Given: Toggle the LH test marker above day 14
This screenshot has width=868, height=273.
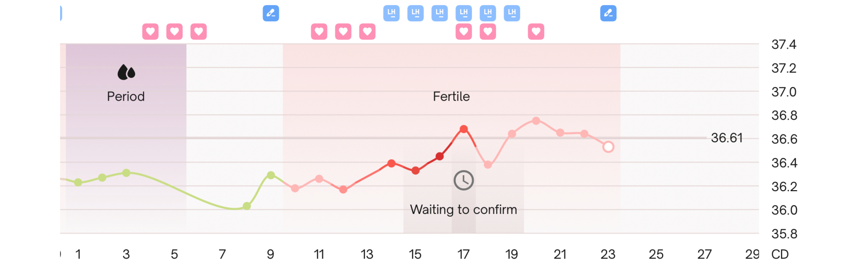Looking at the screenshot, I should (x=391, y=13).
